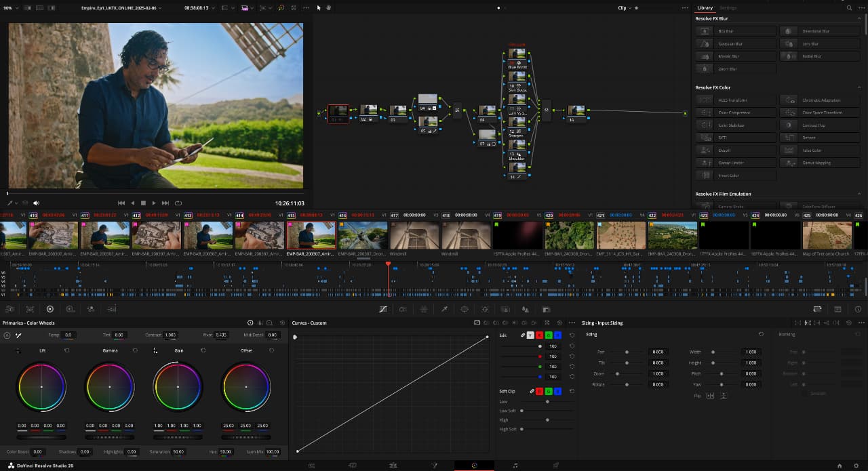Open the Fairlight page music note icon
This screenshot has height=471, width=868.
pyautogui.click(x=515, y=466)
